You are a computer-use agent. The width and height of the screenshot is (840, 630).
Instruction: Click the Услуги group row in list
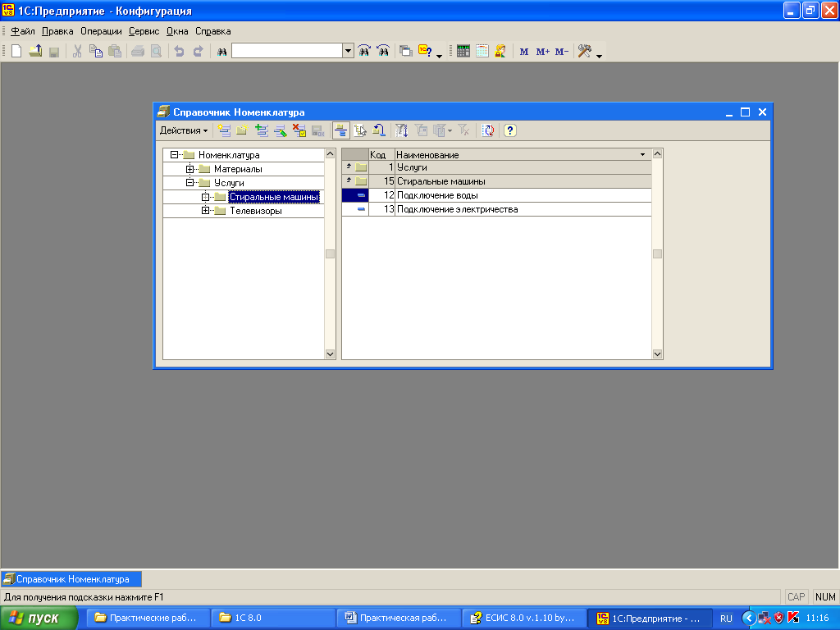[x=496, y=167]
